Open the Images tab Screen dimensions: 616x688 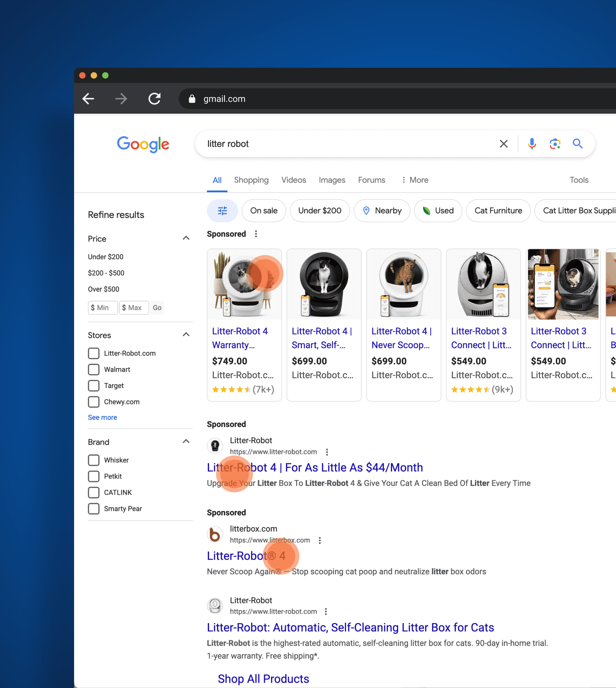[x=332, y=180]
